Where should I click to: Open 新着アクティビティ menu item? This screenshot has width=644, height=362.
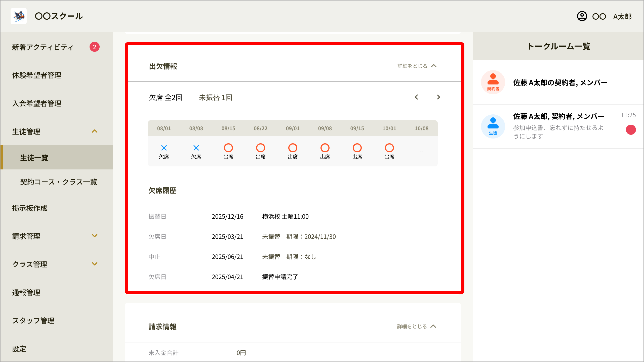pyautogui.click(x=56, y=47)
